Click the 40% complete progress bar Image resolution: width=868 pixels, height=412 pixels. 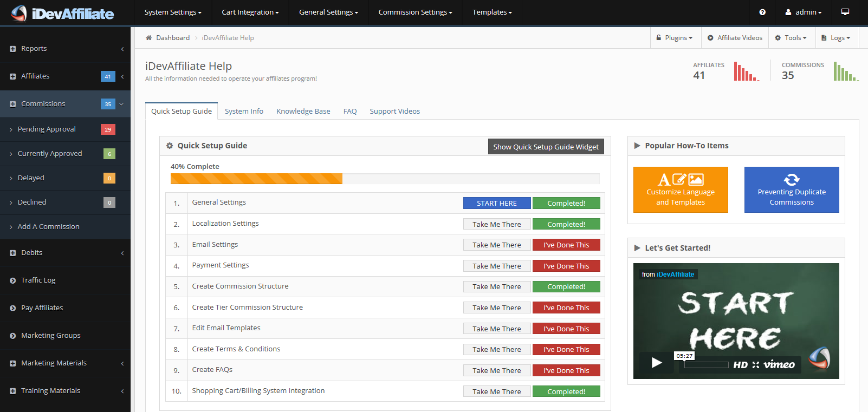coord(385,179)
